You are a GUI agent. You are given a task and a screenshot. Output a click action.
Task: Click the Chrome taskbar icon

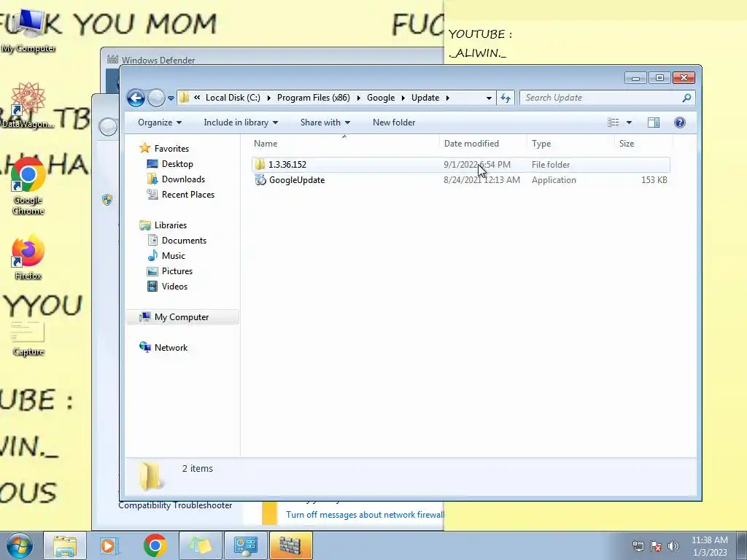pos(155,545)
